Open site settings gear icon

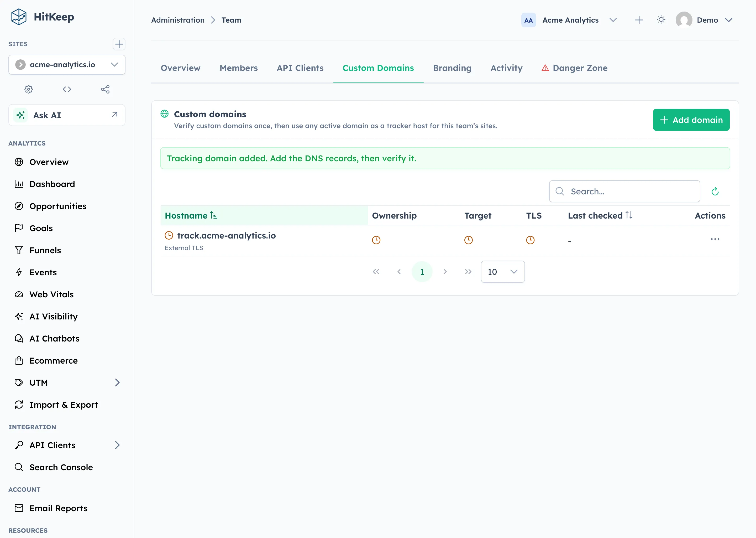29,89
